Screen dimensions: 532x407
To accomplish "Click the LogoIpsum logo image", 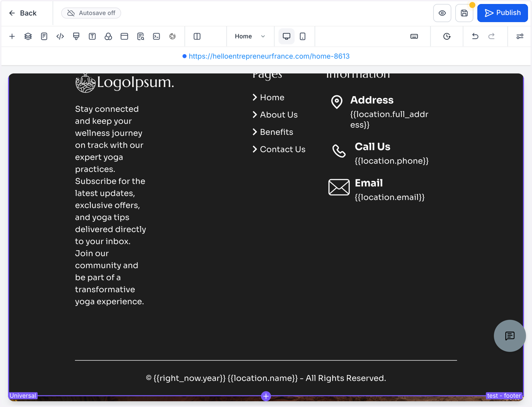I will (x=125, y=82).
